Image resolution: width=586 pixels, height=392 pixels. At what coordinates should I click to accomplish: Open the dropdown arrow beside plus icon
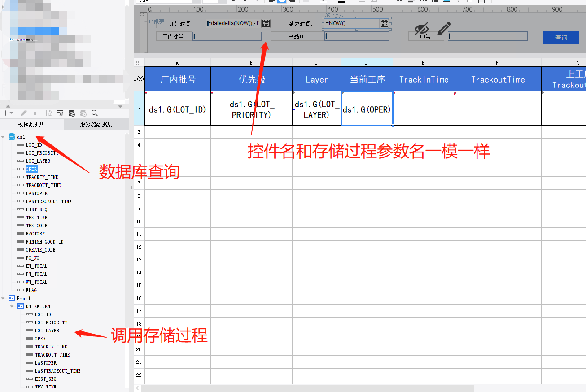tap(11, 113)
